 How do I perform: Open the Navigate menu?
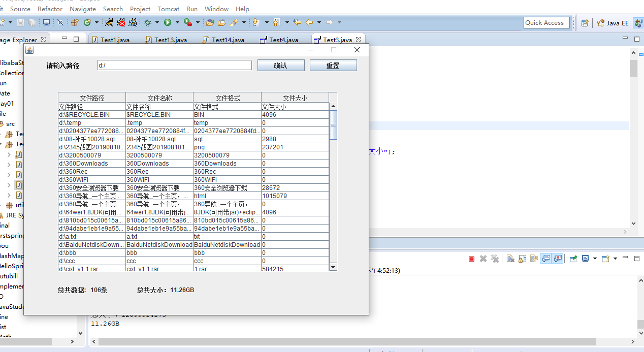(83, 9)
